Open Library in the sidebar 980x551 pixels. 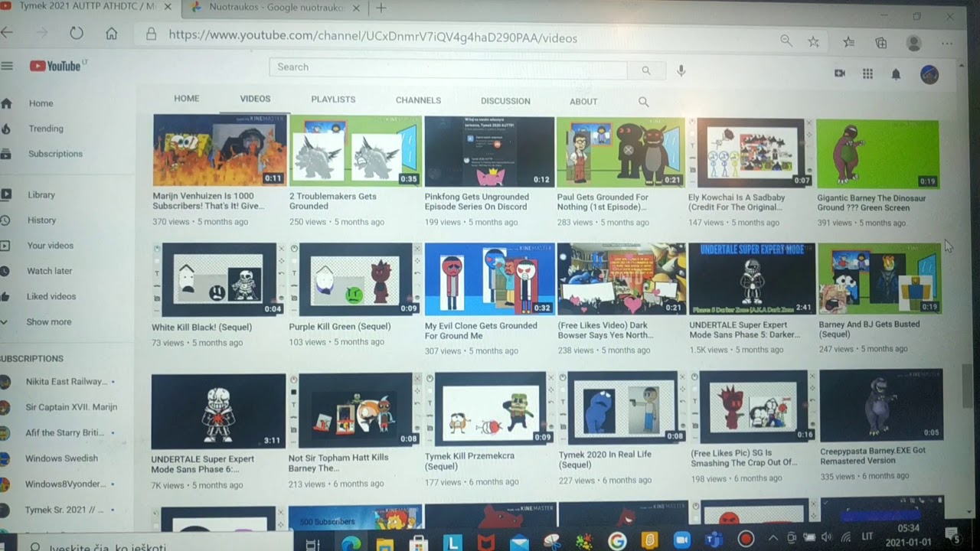pyautogui.click(x=41, y=195)
